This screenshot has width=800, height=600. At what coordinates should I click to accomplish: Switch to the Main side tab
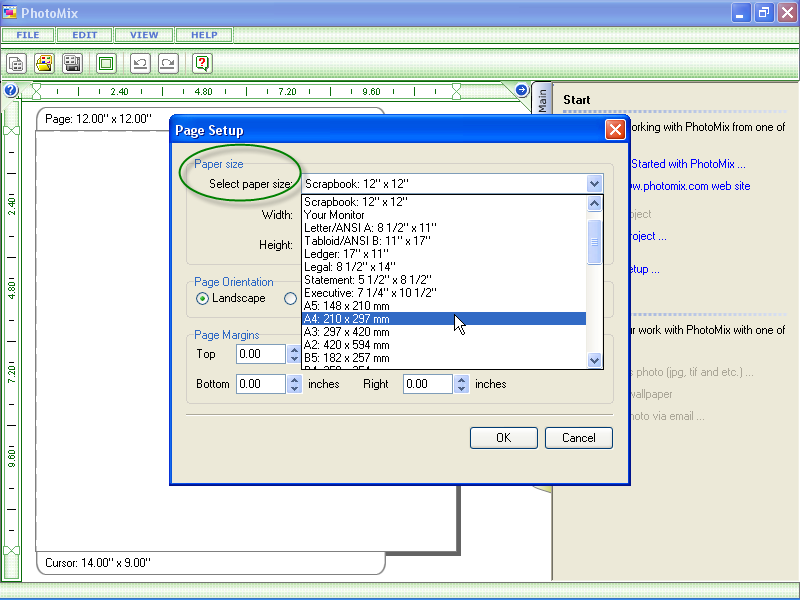coord(542,98)
